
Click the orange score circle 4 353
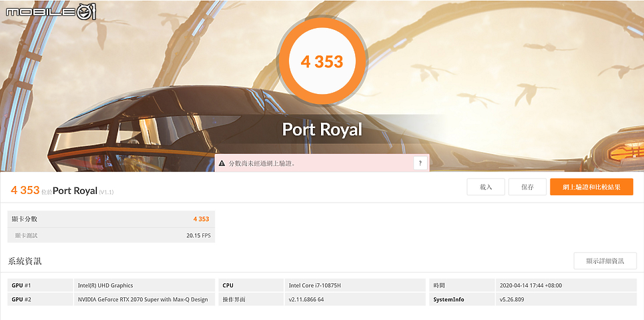[322, 61]
